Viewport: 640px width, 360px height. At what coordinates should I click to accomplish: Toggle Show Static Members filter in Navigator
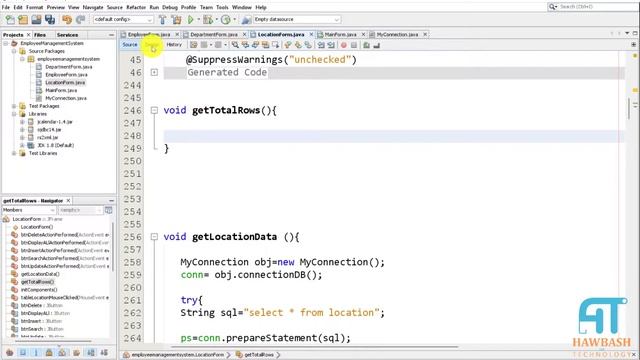tap(36, 352)
